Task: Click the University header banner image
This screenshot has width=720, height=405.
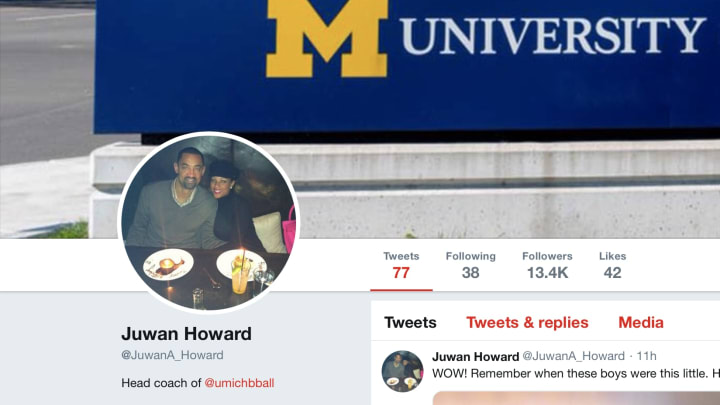Action: tap(360, 119)
